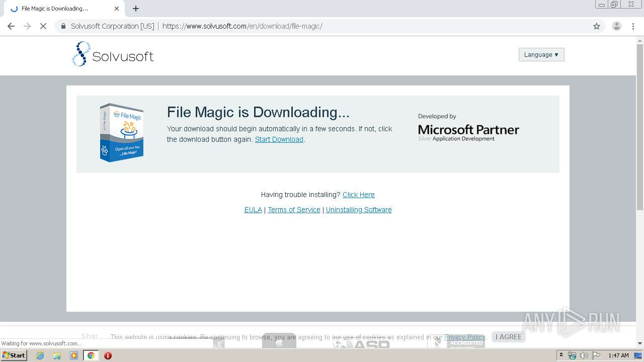The height and width of the screenshot is (362, 644).
Task: Open the EULA link
Action: pyautogui.click(x=253, y=210)
